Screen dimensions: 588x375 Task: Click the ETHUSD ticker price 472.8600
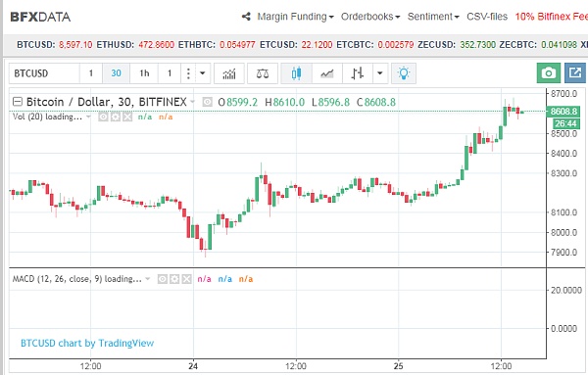[x=157, y=45]
